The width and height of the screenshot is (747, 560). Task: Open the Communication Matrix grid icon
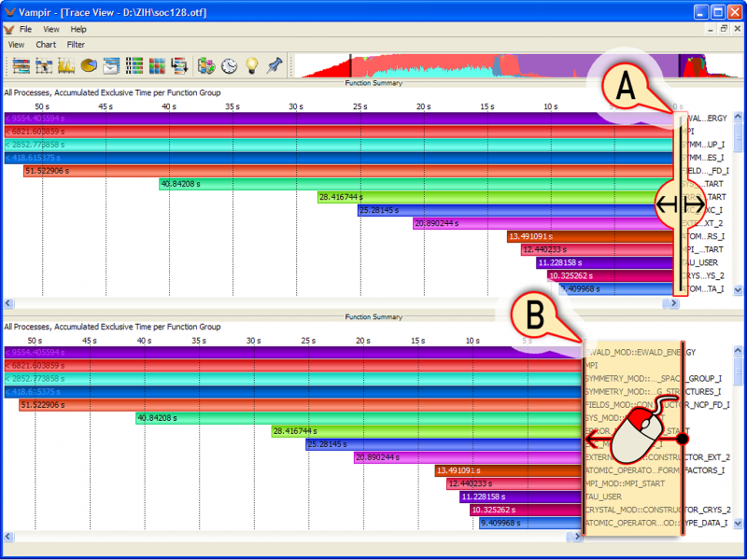coord(157,65)
